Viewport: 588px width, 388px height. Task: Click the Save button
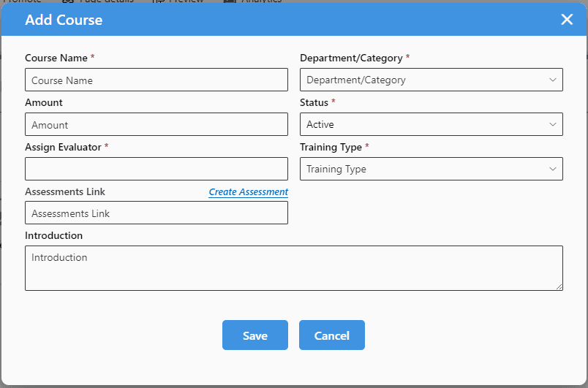[x=255, y=335]
